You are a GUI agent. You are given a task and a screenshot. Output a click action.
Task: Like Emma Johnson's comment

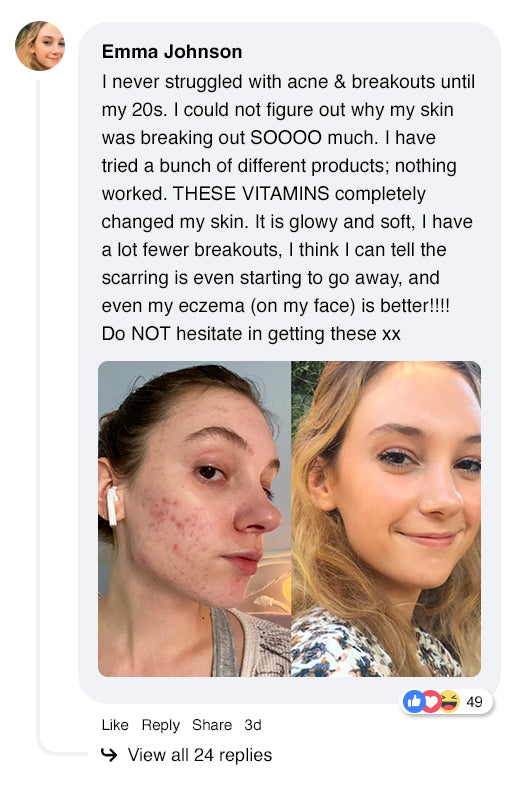click(x=115, y=725)
